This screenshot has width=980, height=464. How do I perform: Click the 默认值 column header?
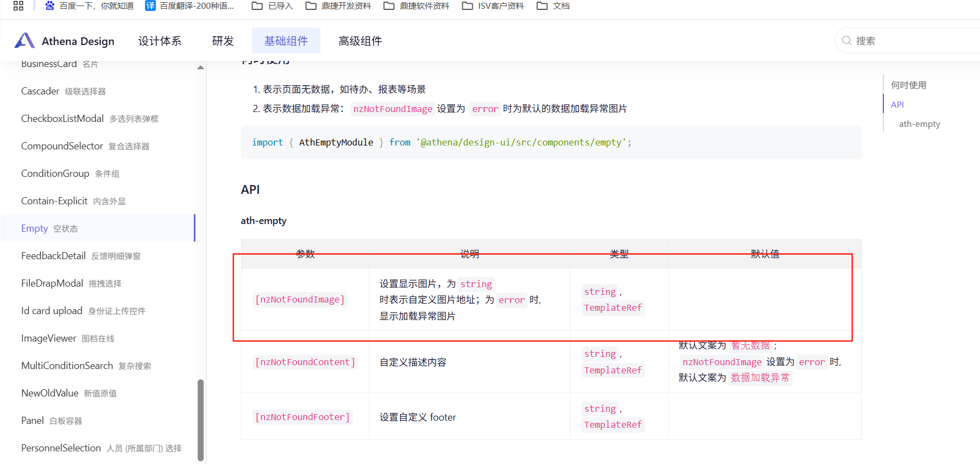pos(765,254)
